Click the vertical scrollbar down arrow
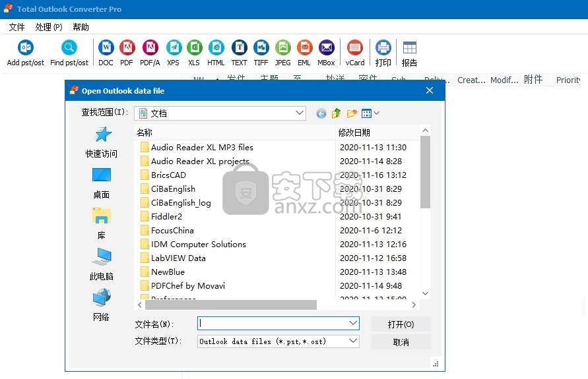Image resolution: width=588 pixels, height=379 pixels. (x=425, y=293)
